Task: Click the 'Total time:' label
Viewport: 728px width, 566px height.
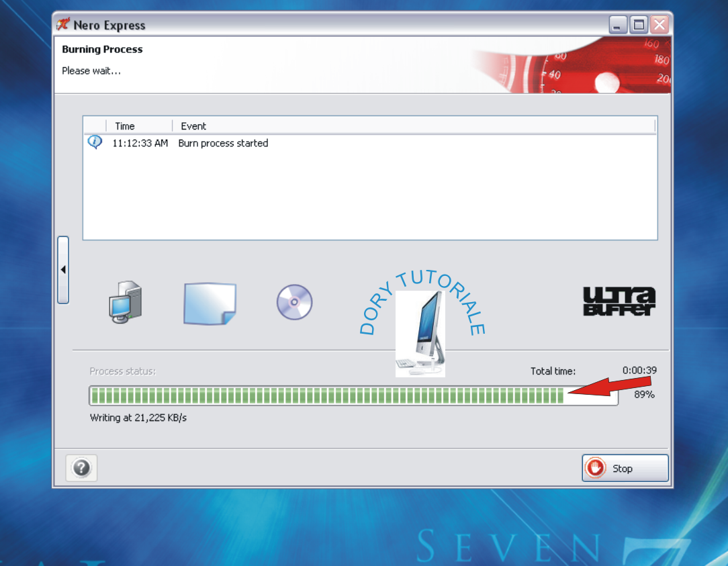Action: tap(553, 371)
